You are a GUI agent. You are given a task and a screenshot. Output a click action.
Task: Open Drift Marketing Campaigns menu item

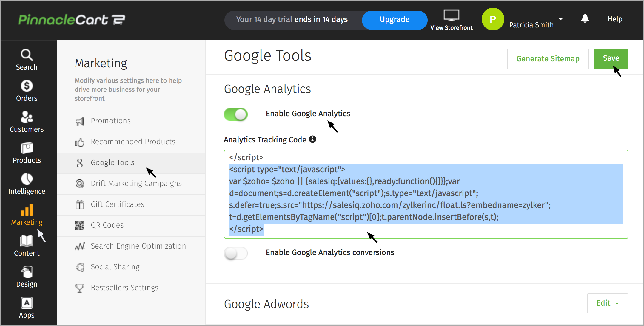[x=131, y=184]
